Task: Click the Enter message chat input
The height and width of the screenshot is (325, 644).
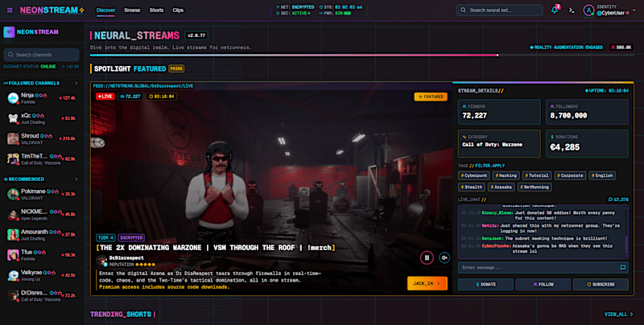Action: pyautogui.click(x=538, y=268)
